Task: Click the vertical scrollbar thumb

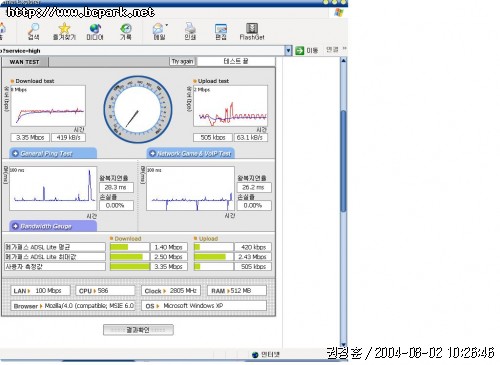Action: 343,161
